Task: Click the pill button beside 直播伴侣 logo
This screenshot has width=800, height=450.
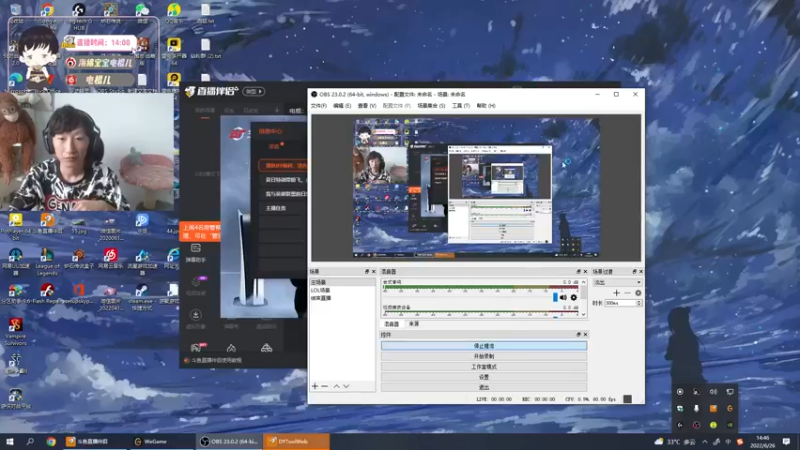Action: [254, 91]
